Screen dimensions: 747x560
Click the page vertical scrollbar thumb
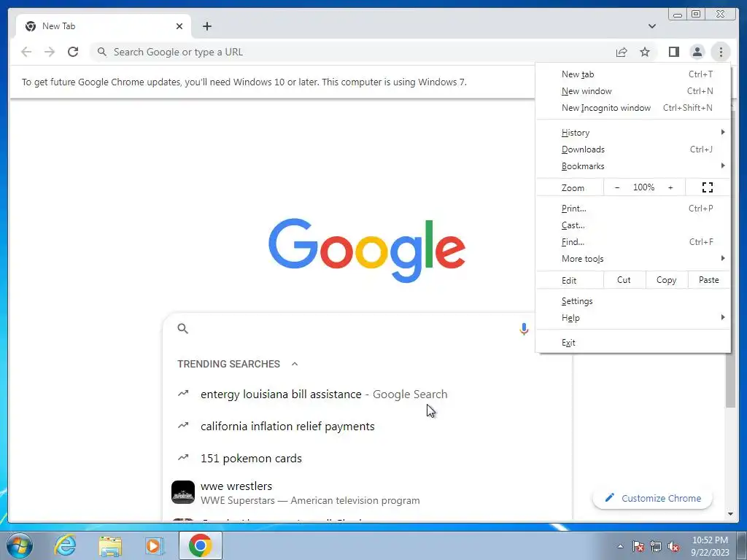point(730,380)
